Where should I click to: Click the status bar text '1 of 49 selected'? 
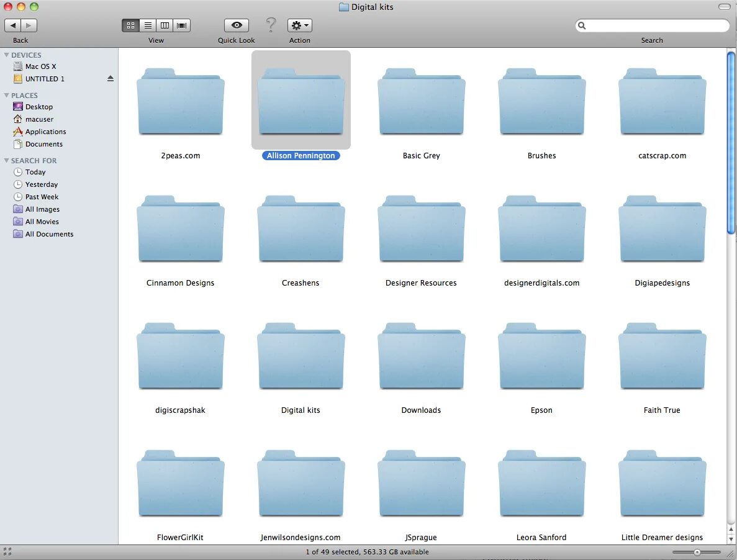(x=332, y=552)
